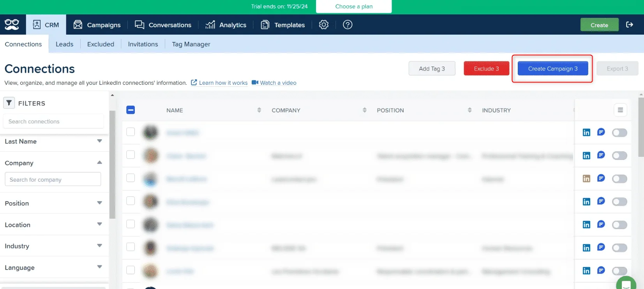Viewport: 644px width, 289px height.
Task: Click the mustache-and-glasses app logo
Action: point(12,25)
